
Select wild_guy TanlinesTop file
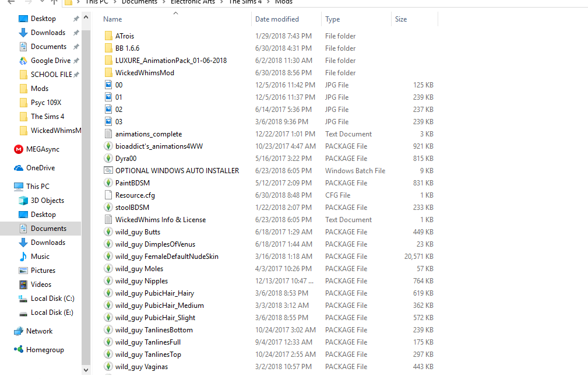click(148, 355)
